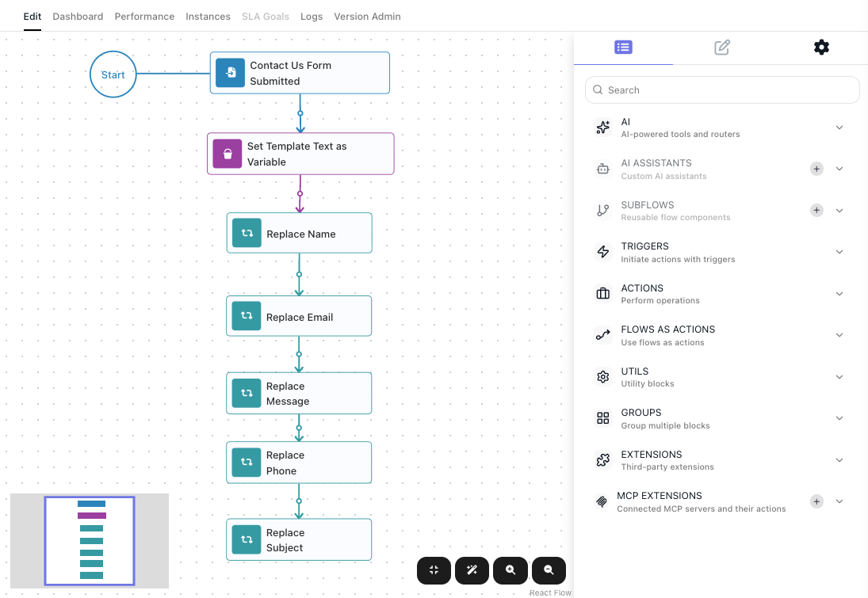Click the Search blocks input field
868x598 pixels.
722,90
